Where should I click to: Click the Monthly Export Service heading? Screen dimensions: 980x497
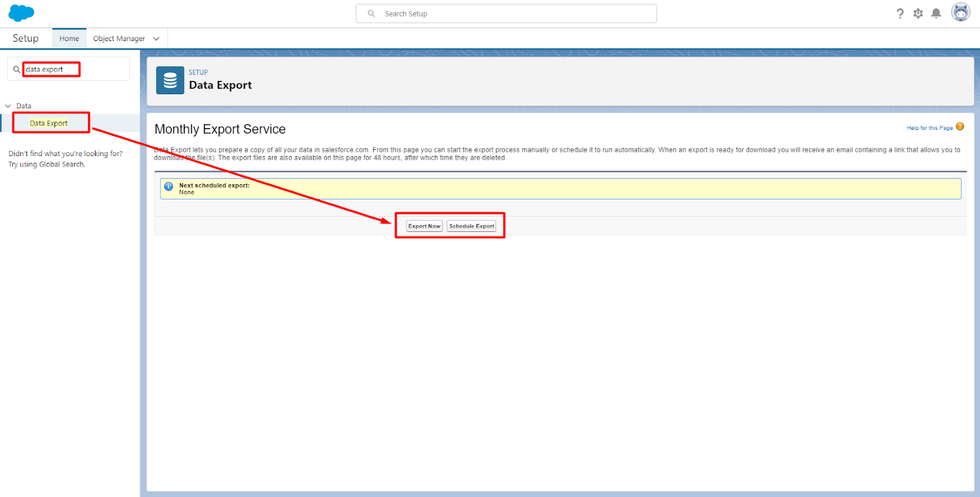click(220, 129)
